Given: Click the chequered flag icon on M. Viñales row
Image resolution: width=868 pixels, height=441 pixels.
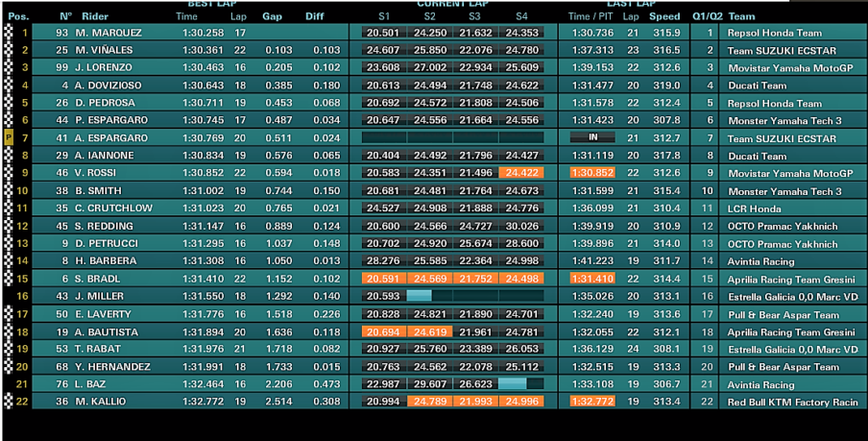Looking at the screenshot, I should coord(8,50).
